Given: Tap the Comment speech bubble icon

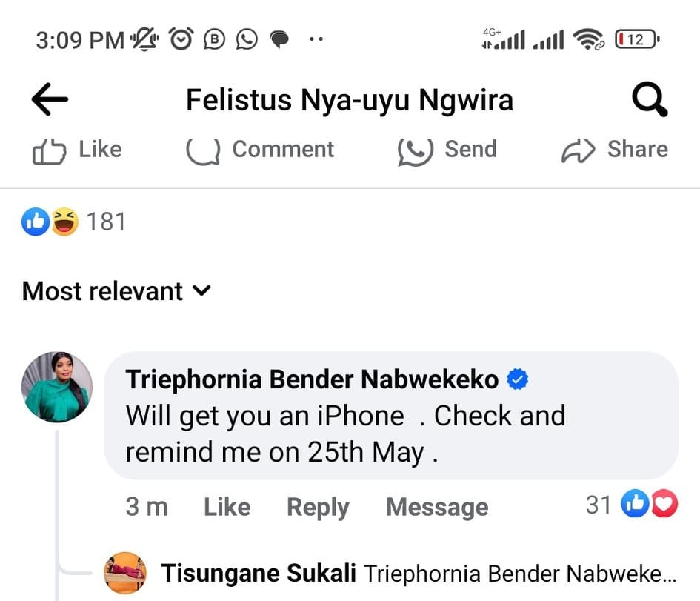Looking at the screenshot, I should 203,150.
